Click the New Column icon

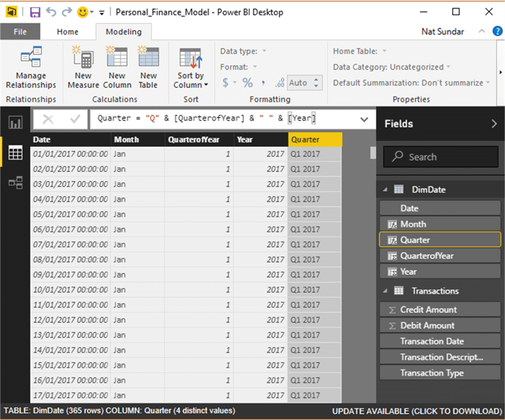(x=117, y=68)
